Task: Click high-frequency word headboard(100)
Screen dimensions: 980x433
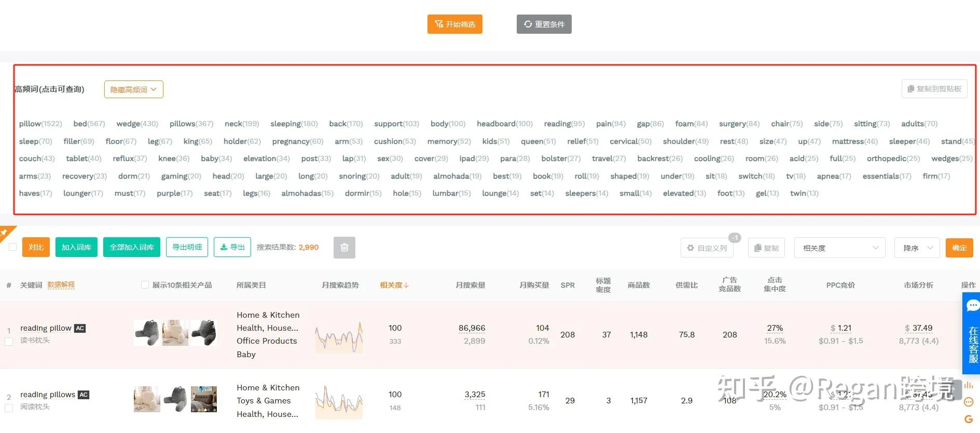Action: coord(505,124)
